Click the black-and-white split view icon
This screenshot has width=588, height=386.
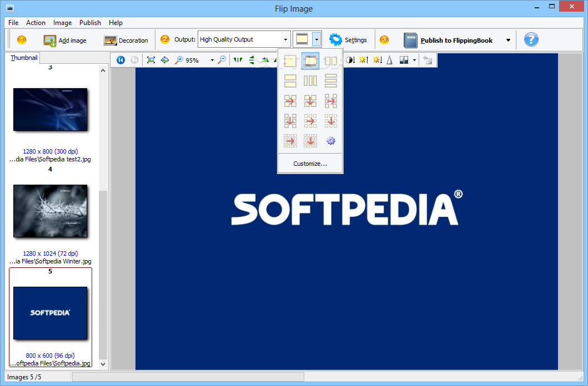(x=404, y=60)
